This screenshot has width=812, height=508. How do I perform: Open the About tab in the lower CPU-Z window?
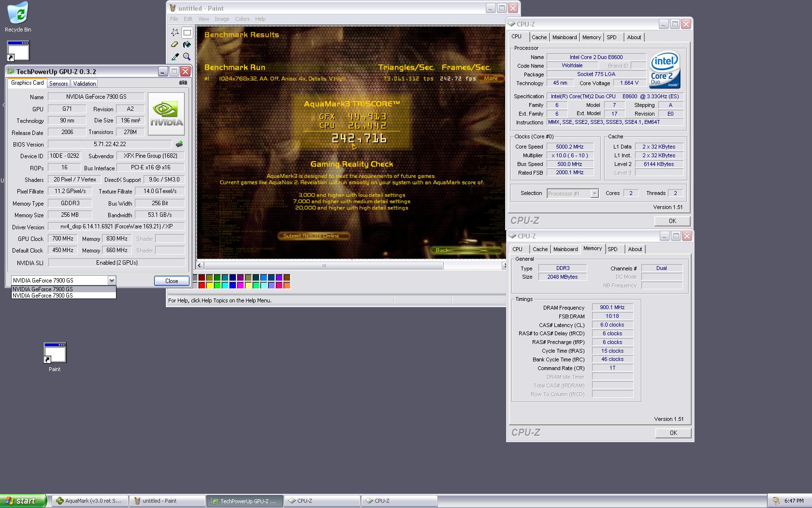[x=635, y=249]
